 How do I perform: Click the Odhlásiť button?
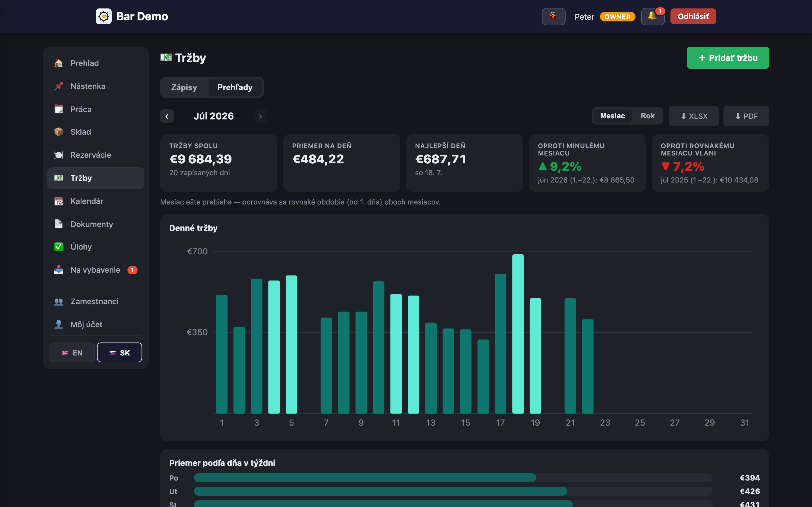point(693,16)
